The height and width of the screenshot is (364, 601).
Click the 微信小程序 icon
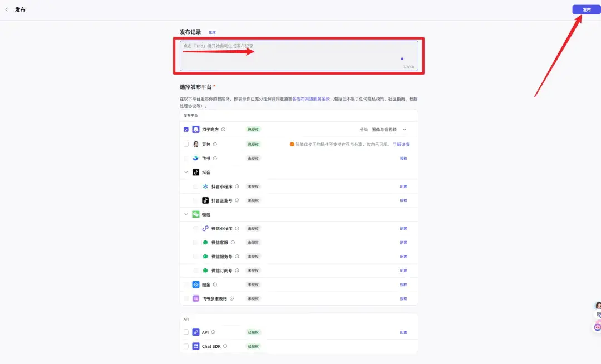pos(205,228)
